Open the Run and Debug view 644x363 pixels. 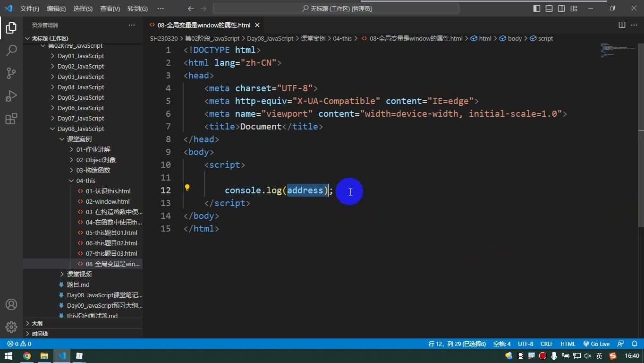coord(11,96)
